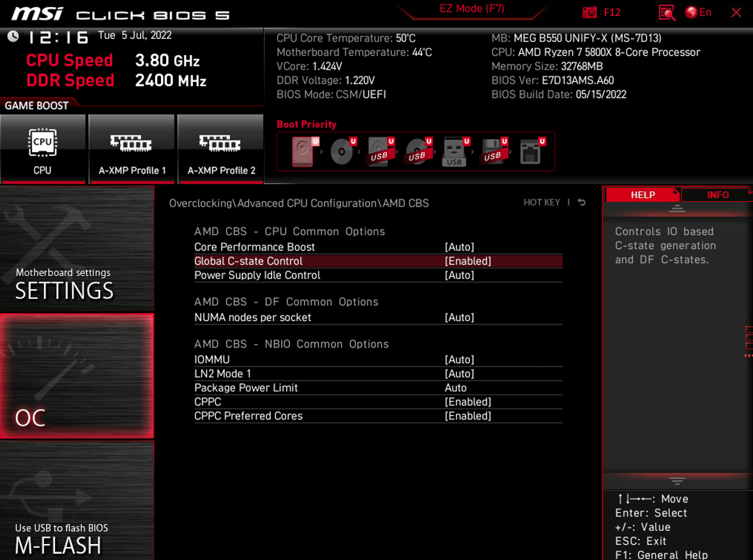
Task: Switch to the HELP tab
Action: tap(643, 195)
